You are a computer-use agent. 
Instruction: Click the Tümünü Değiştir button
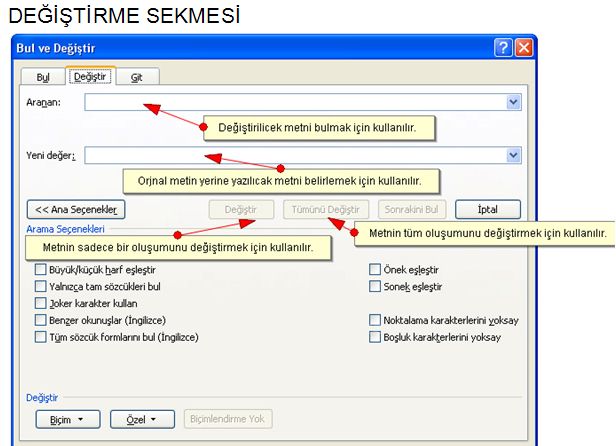[x=326, y=209]
